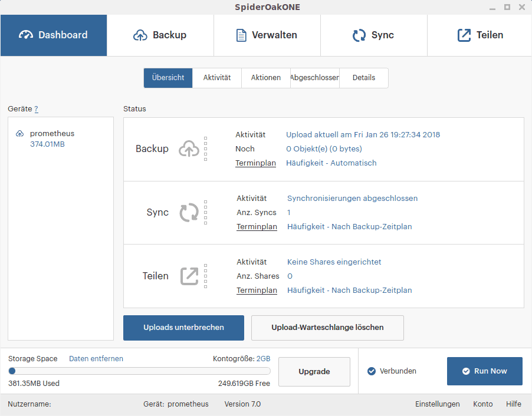Minimize the SpiderOakONE window
This screenshot has height=416, width=532.
click(x=492, y=8)
